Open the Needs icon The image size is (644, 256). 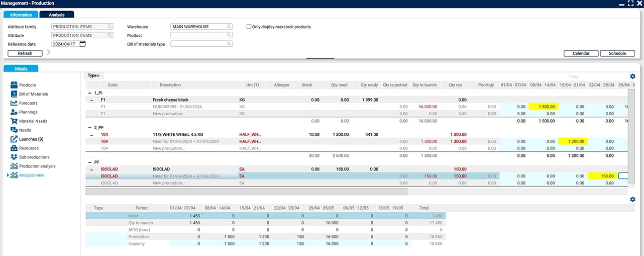[x=14, y=130]
